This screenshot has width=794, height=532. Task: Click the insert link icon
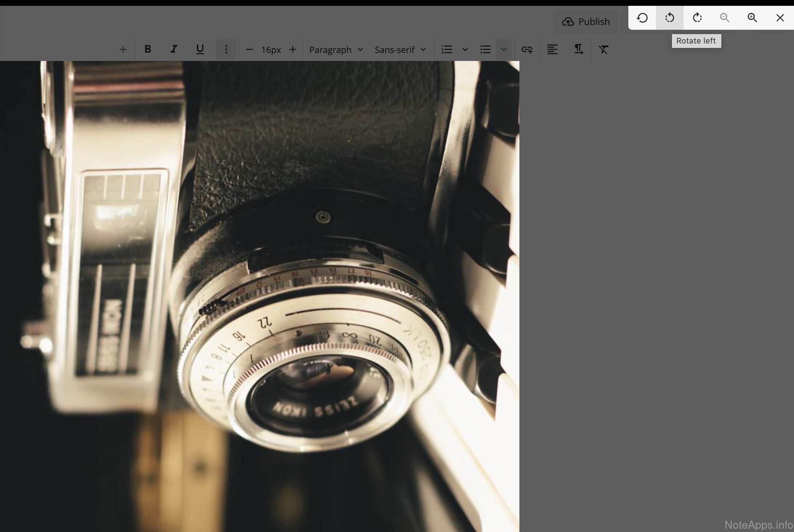pos(527,49)
